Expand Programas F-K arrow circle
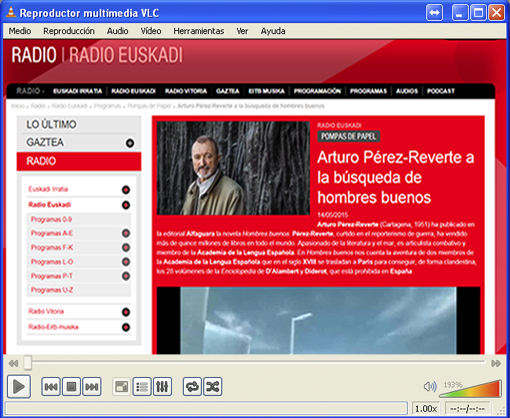The width and height of the screenshot is (510, 418). tap(126, 247)
